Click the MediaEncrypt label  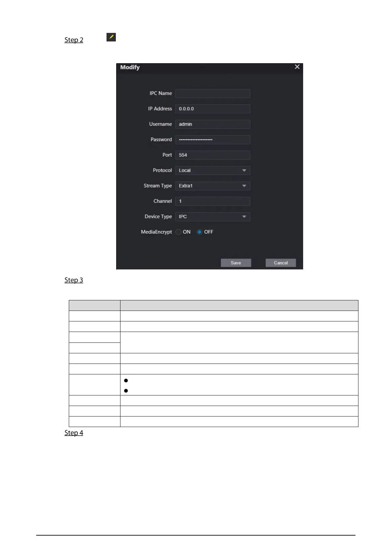point(156,232)
